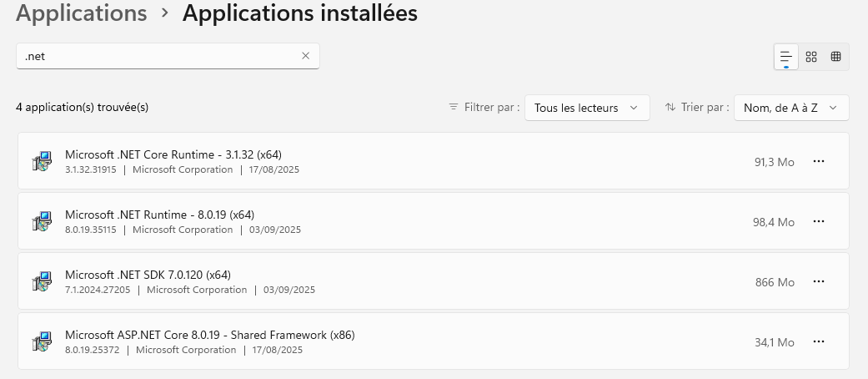Switch to grid view layout

(x=811, y=57)
